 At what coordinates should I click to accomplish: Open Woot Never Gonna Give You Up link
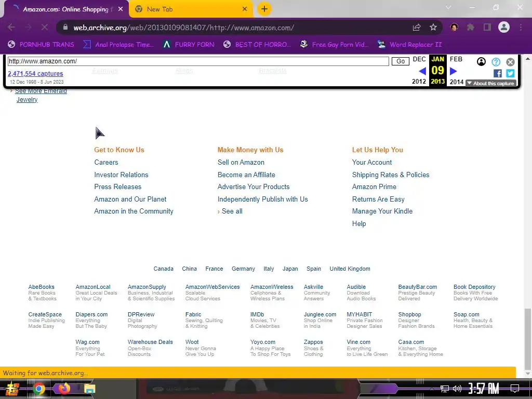tap(201, 348)
